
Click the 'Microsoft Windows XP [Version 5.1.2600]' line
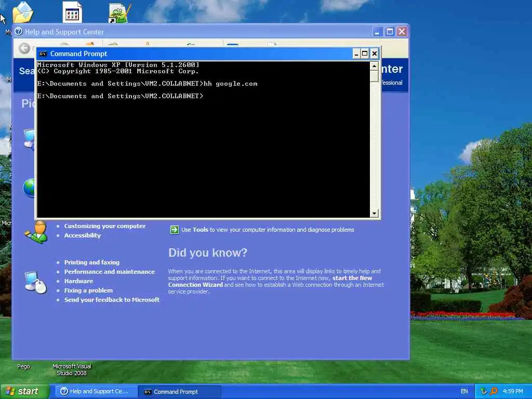point(118,65)
